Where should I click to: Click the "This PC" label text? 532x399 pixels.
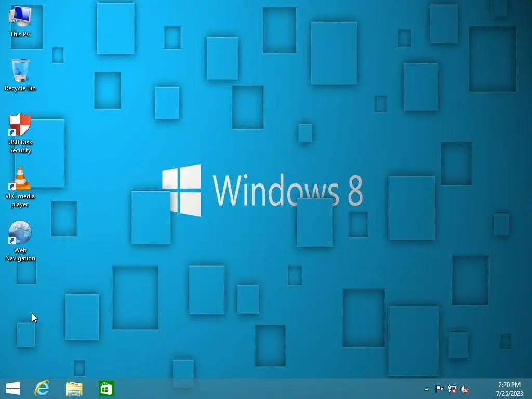pos(20,34)
